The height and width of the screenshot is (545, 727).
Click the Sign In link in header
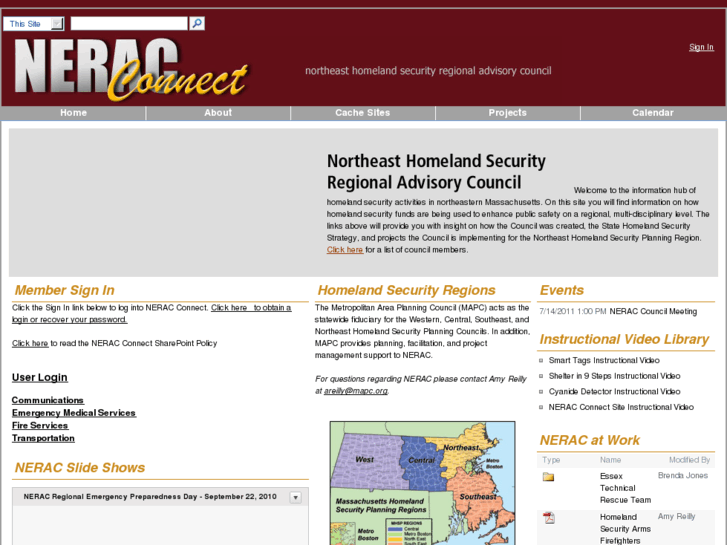click(701, 47)
